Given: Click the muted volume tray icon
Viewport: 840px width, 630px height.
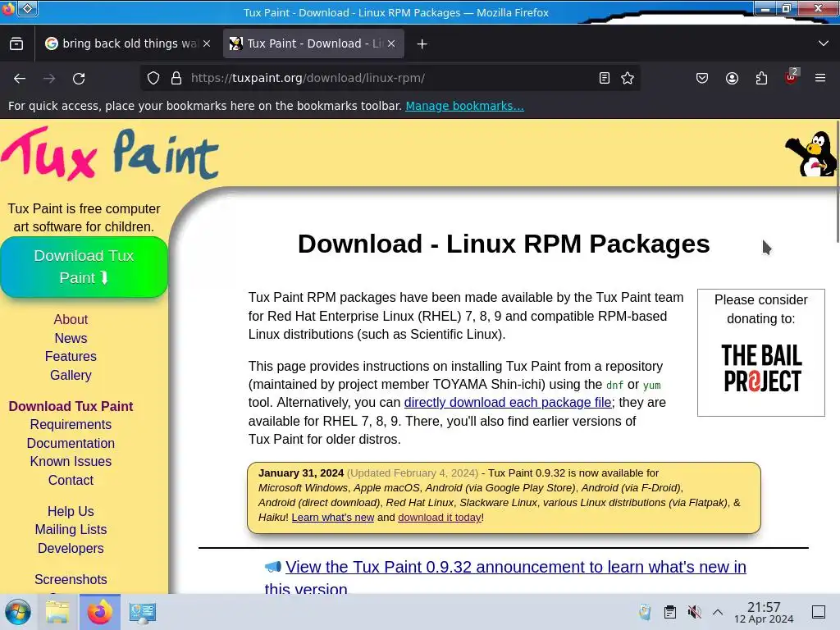Looking at the screenshot, I should [x=694, y=612].
